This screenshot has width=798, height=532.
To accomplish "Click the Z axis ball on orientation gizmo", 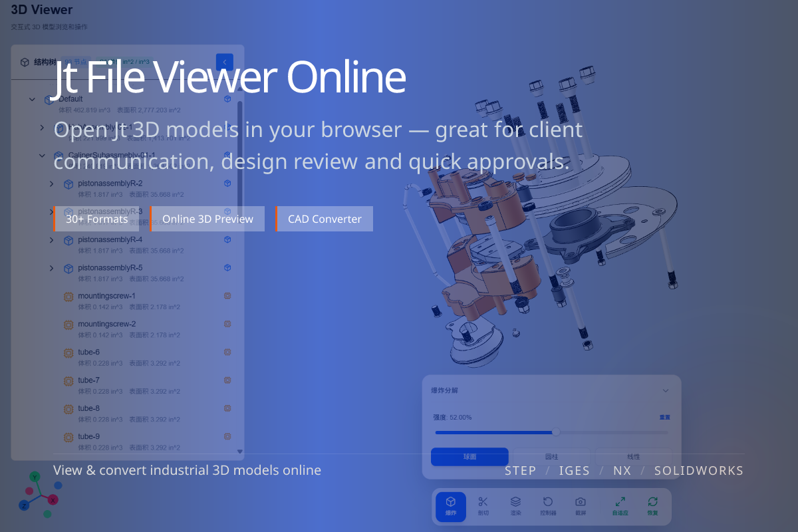I will pos(24,505).
